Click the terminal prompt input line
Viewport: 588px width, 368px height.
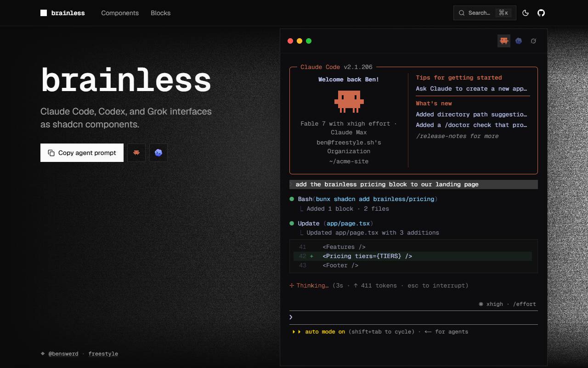point(413,317)
